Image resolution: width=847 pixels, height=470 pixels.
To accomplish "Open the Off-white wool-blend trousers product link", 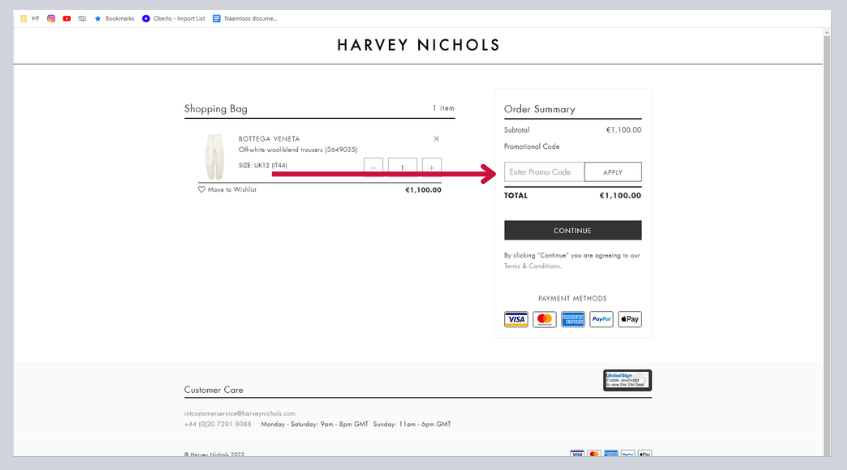I will tap(298, 150).
